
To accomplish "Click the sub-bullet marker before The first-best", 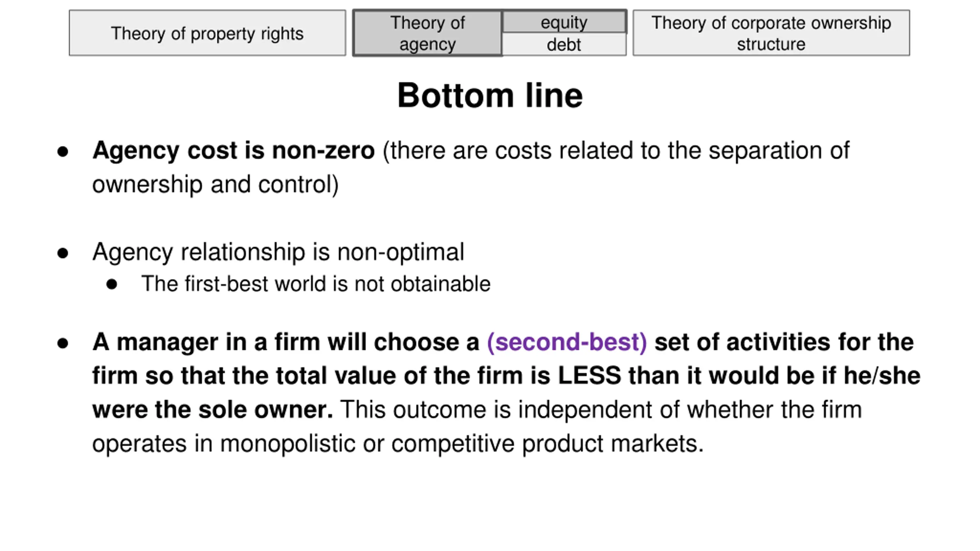I will (112, 284).
